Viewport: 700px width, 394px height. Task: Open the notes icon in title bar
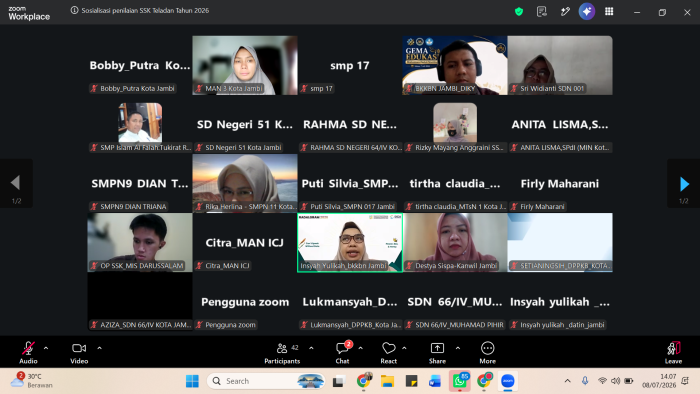click(542, 12)
